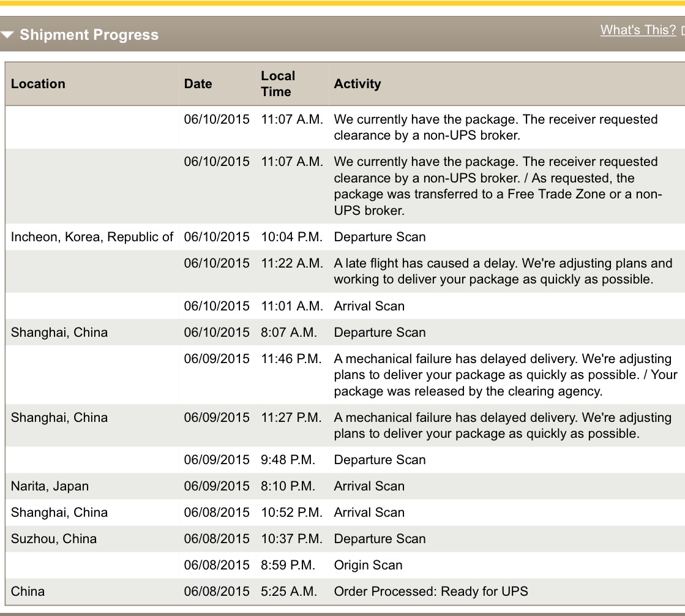Screen dimensions: 685x616
Task: Click Order Processed: Ready for UPS
Action: pyautogui.click(x=431, y=591)
